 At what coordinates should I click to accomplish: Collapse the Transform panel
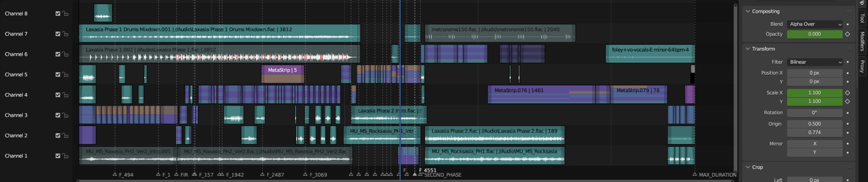(x=763, y=49)
